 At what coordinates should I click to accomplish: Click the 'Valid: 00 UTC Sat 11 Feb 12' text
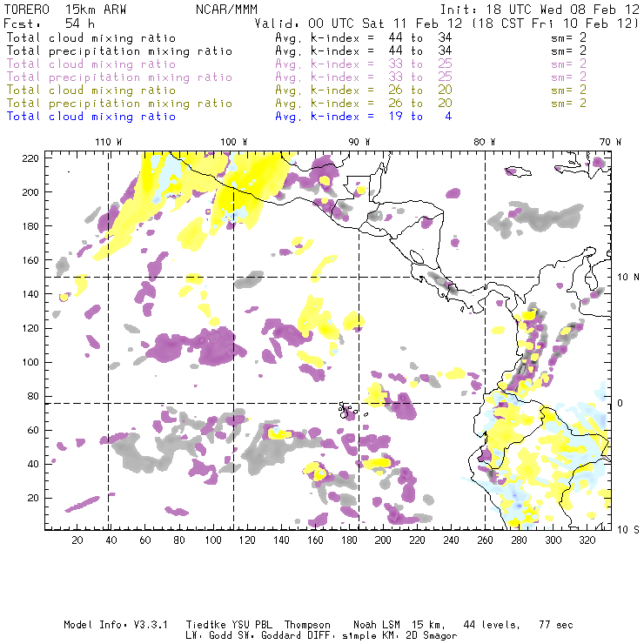point(358,23)
